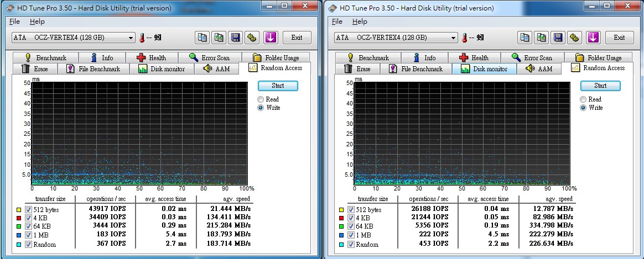This screenshot has width=644, height=259.
Task: Open Help menu in left window
Action: [x=38, y=22]
